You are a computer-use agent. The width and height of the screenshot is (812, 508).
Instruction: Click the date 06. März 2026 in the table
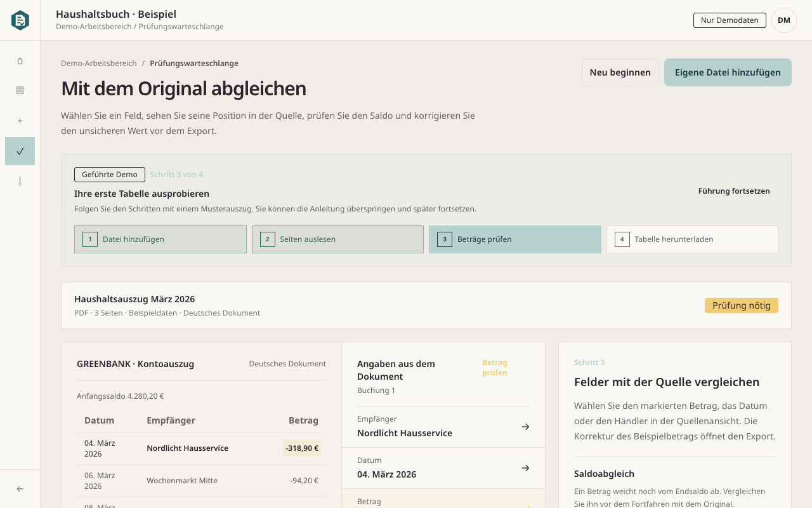pos(100,481)
